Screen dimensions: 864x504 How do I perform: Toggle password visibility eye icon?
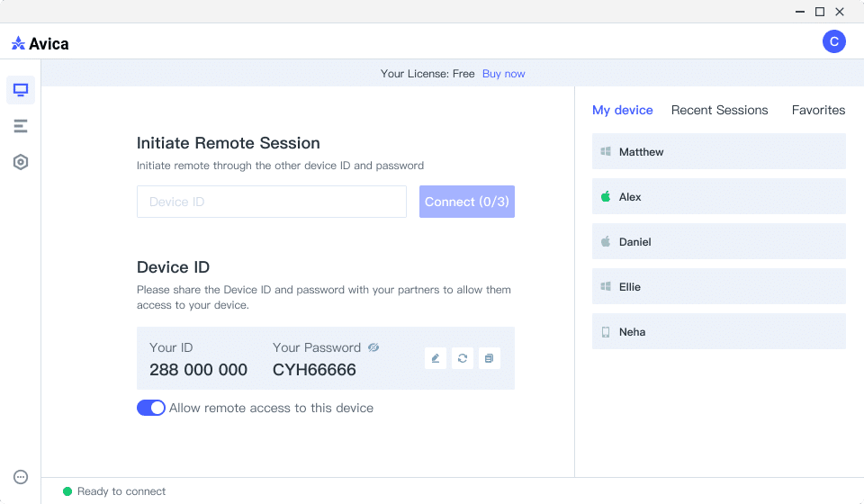(373, 347)
